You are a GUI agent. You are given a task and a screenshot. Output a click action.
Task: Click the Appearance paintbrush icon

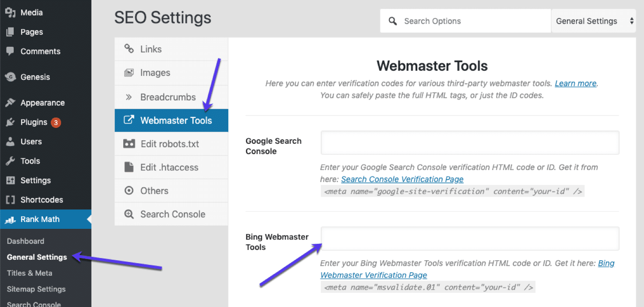(x=11, y=103)
